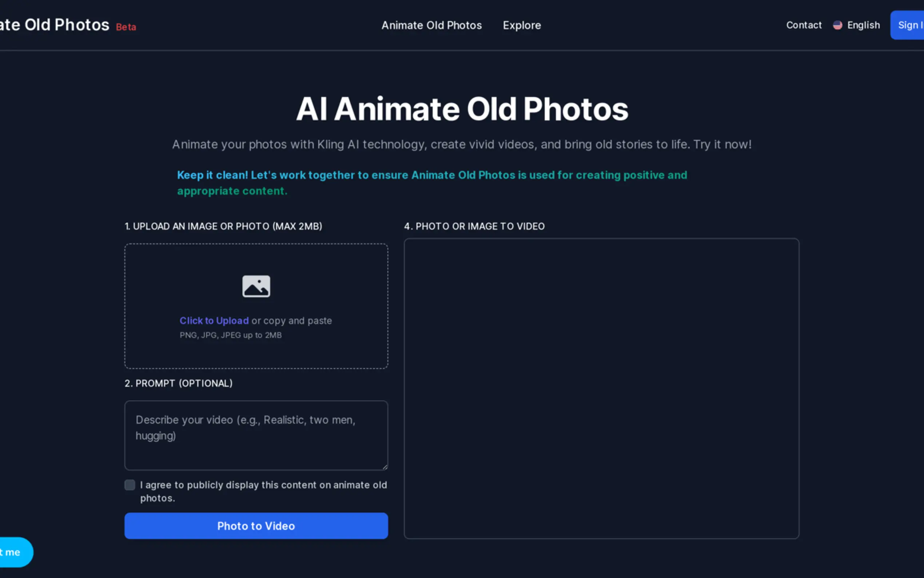924x578 pixels.
Task: Click the 'PNG, JPG, JPEG up to 2MB' hint text
Action: 231,335
